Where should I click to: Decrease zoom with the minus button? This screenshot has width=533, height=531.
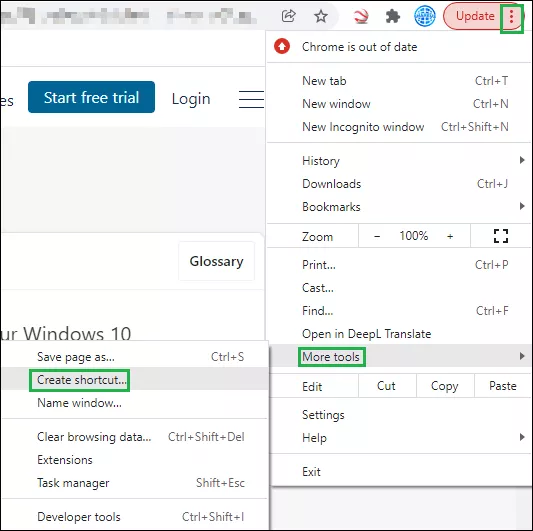[x=377, y=236]
